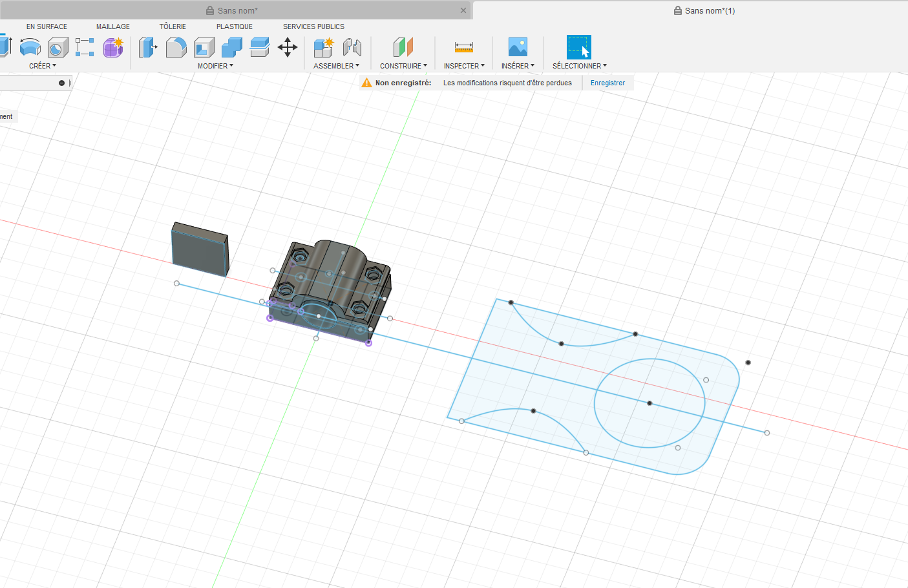Expand the INSÉRER dropdown menu
This screenshot has height=588, width=908.
518,66
